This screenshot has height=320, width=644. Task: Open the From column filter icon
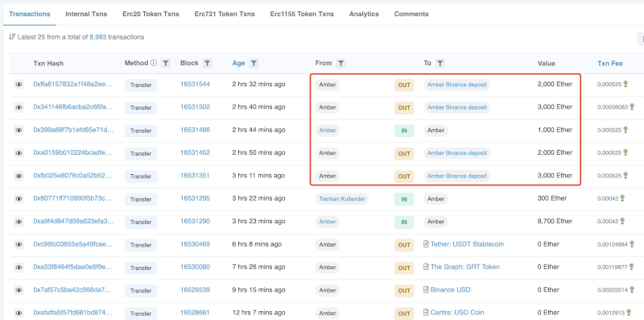[x=341, y=64]
